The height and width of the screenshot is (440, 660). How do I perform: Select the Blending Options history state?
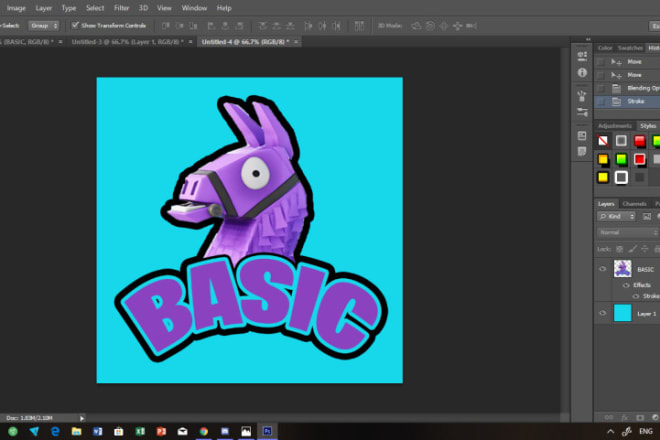[x=627, y=88]
